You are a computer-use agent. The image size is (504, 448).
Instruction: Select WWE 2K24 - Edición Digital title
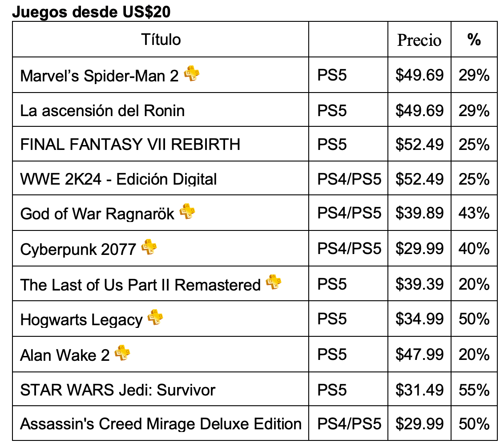119,179
